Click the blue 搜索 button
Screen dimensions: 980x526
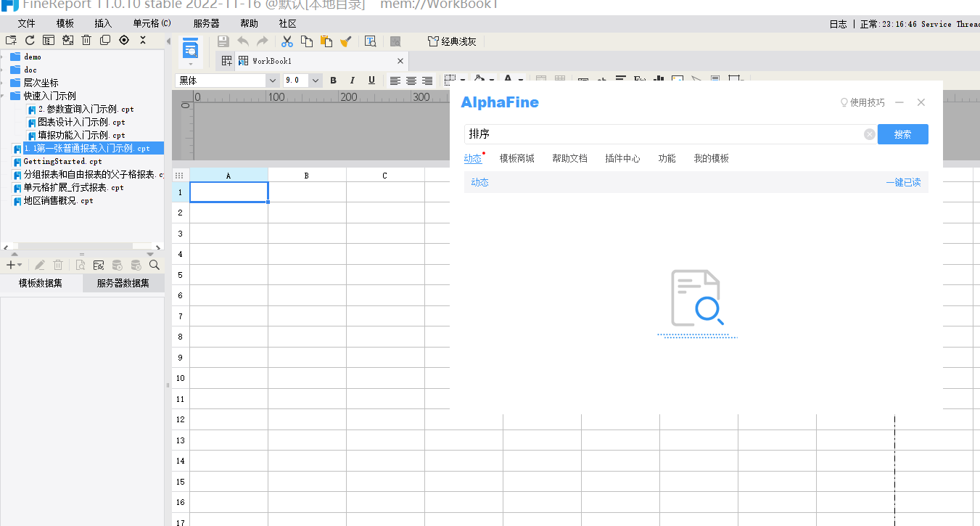tap(903, 134)
